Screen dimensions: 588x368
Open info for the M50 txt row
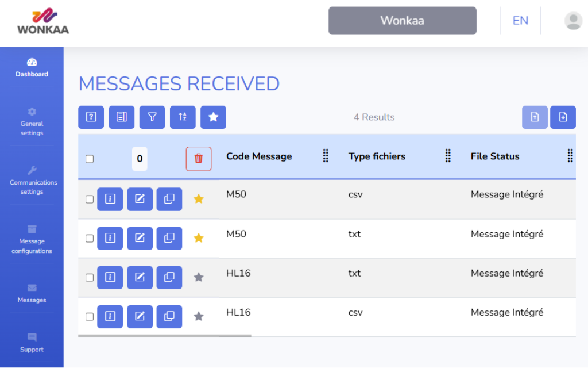[110, 238]
